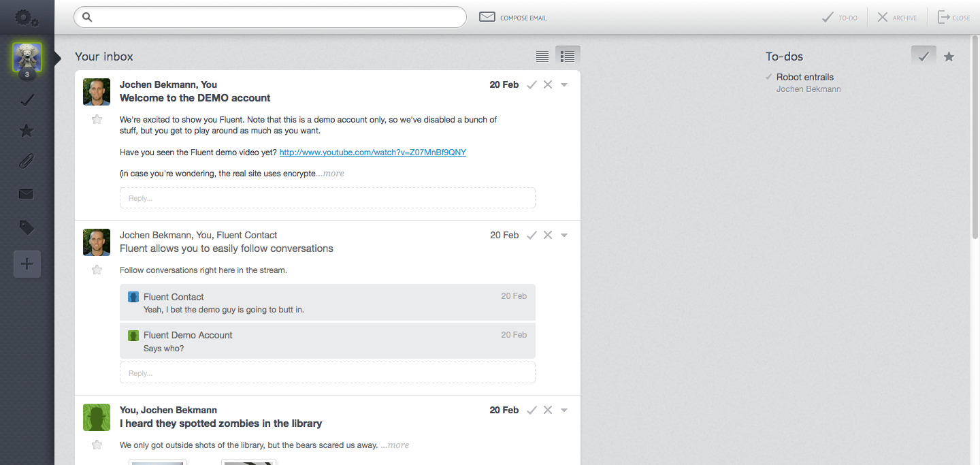Show starred messages from the sidebar star
980x465 pixels.
coord(27,131)
